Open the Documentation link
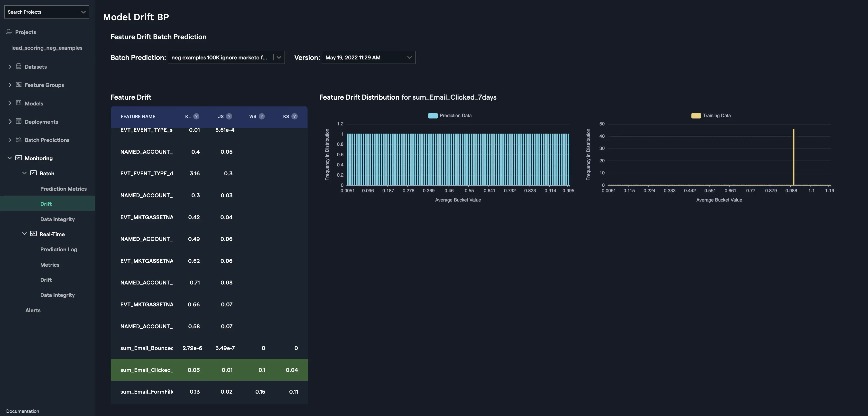Screen dimensions: 868x416 (x=22, y=411)
